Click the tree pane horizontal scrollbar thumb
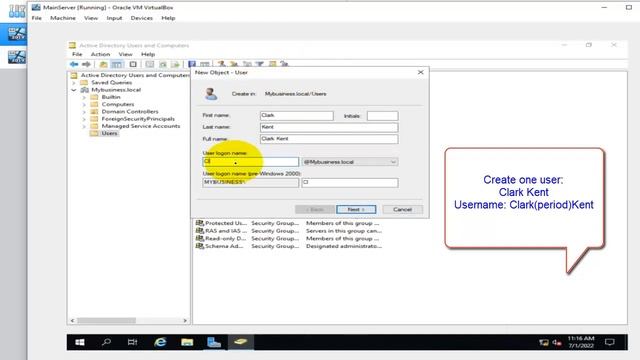The height and width of the screenshot is (360, 640). [107, 320]
